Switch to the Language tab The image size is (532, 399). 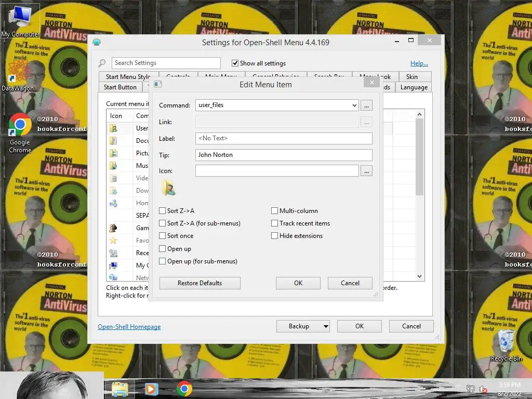coord(414,87)
